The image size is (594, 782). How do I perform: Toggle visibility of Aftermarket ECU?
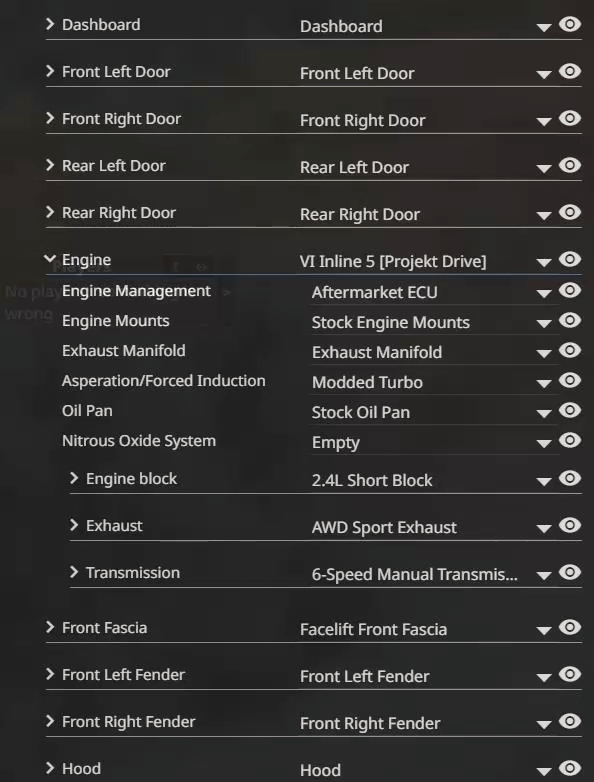pyautogui.click(x=570, y=290)
